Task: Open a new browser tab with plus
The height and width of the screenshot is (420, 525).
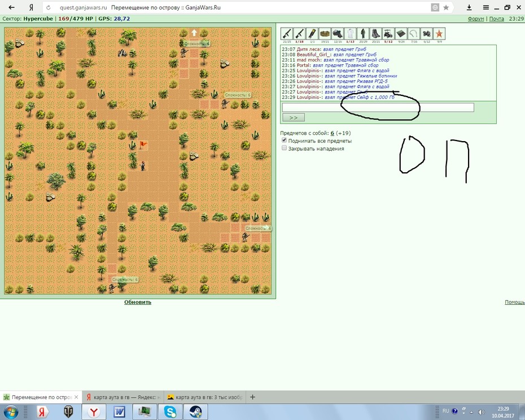Action: (x=253, y=397)
